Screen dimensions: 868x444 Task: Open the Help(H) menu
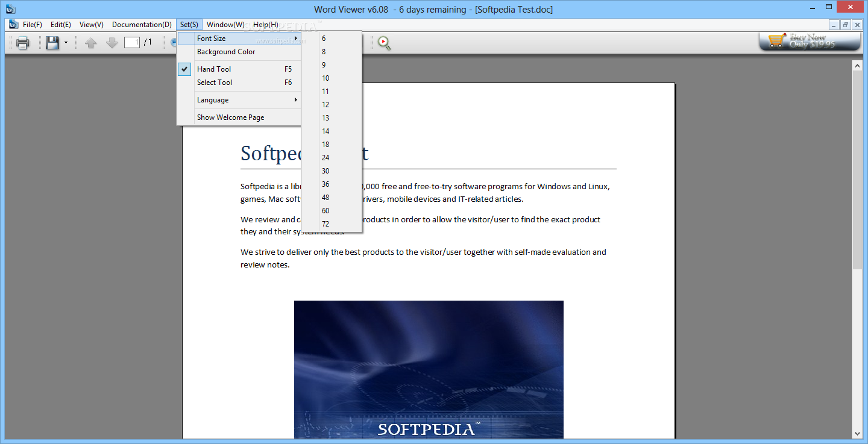pyautogui.click(x=266, y=25)
